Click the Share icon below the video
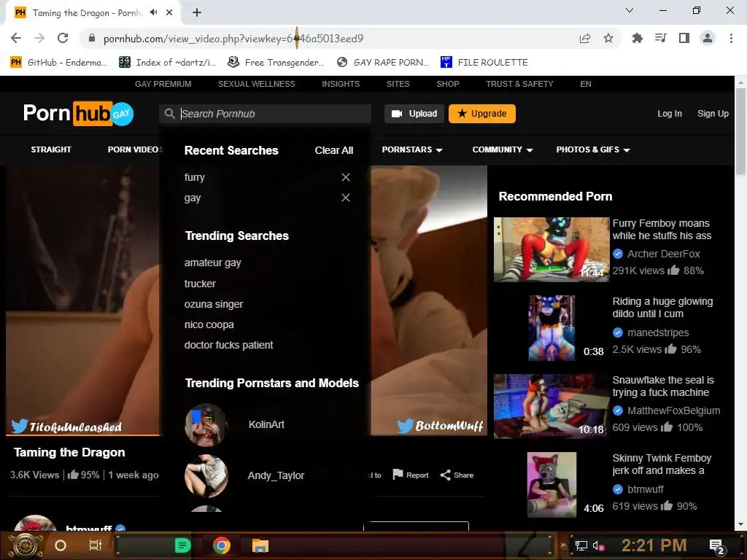The image size is (747, 560). point(446,475)
